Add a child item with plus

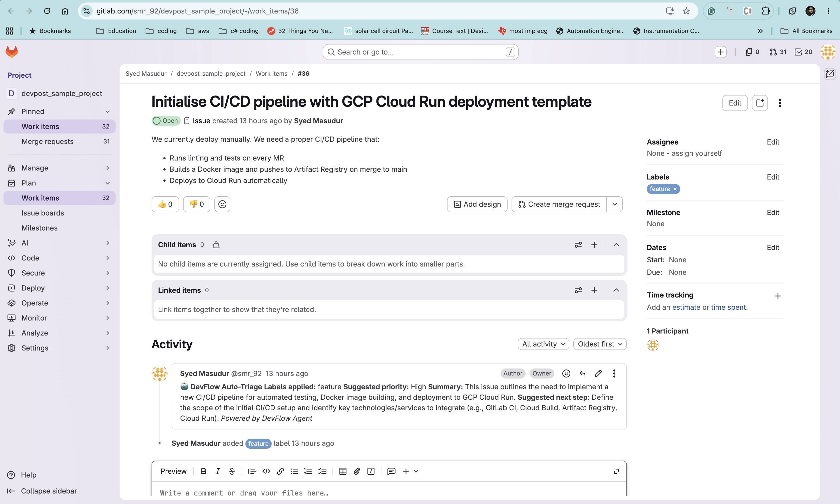(x=594, y=245)
